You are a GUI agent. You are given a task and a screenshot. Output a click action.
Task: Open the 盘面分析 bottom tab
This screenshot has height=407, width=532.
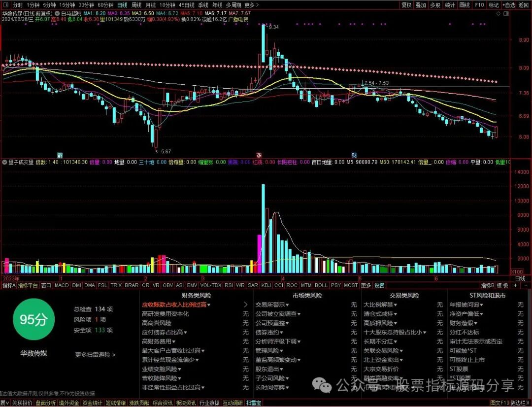coord(46,403)
